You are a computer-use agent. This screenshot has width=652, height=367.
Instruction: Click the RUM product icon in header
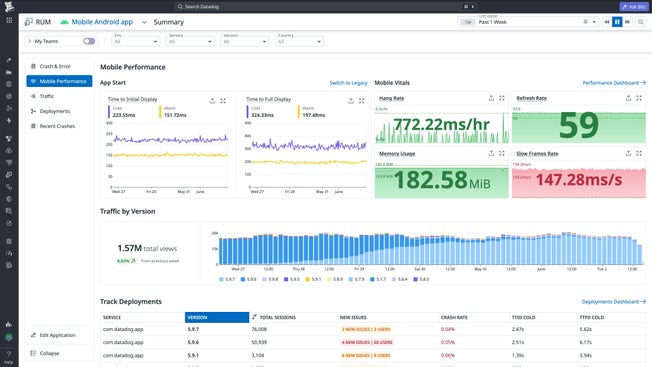(x=28, y=22)
